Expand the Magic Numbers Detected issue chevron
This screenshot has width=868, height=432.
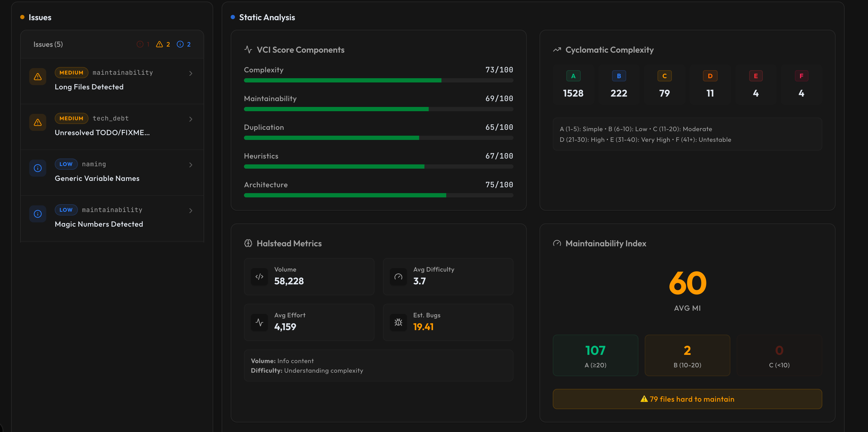coord(191,211)
